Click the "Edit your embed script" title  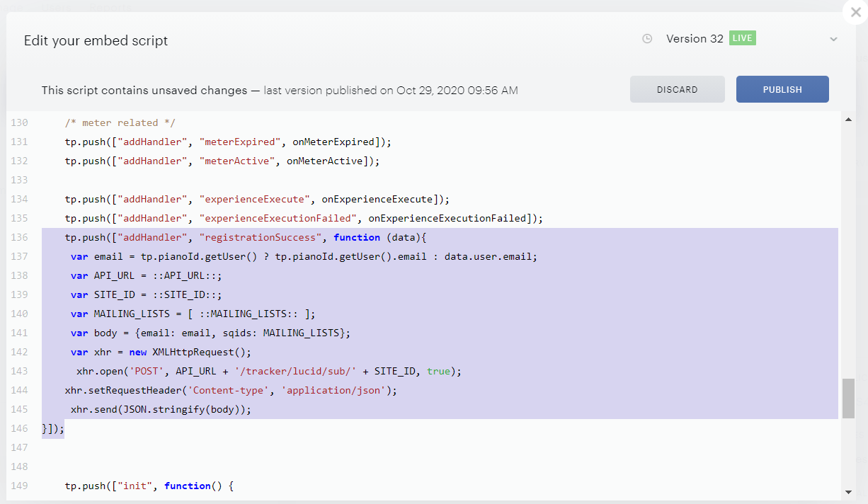96,40
